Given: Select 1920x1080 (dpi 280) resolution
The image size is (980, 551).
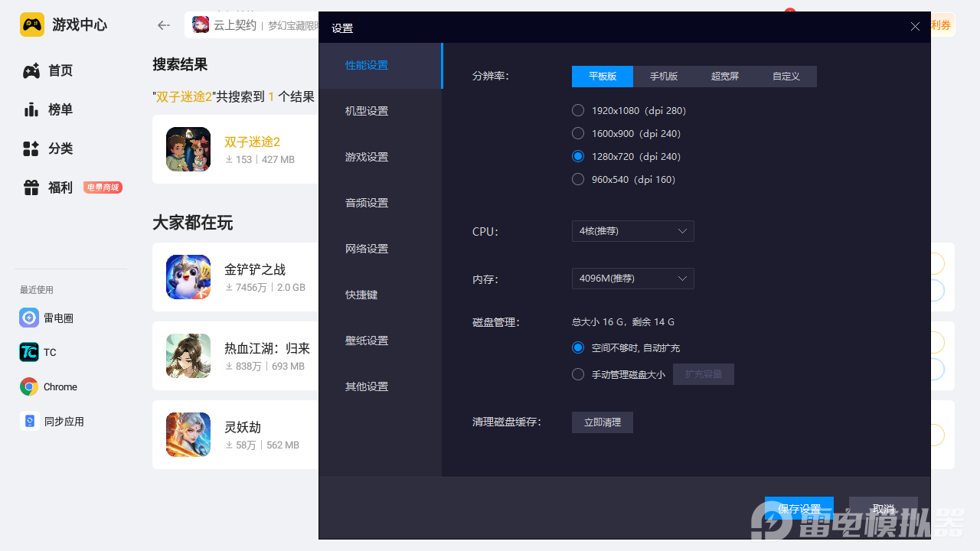Looking at the screenshot, I should (578, 110).
